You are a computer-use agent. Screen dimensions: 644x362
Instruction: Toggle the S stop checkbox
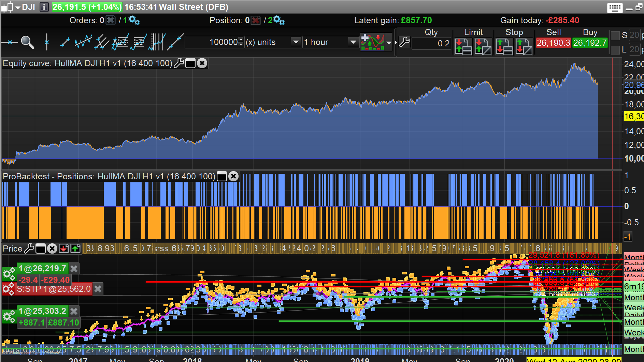coord(615,35)
